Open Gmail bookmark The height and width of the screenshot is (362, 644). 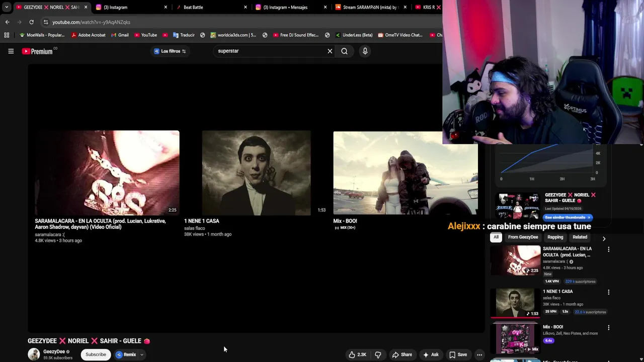pyautogui.click(x=120, y=35)
